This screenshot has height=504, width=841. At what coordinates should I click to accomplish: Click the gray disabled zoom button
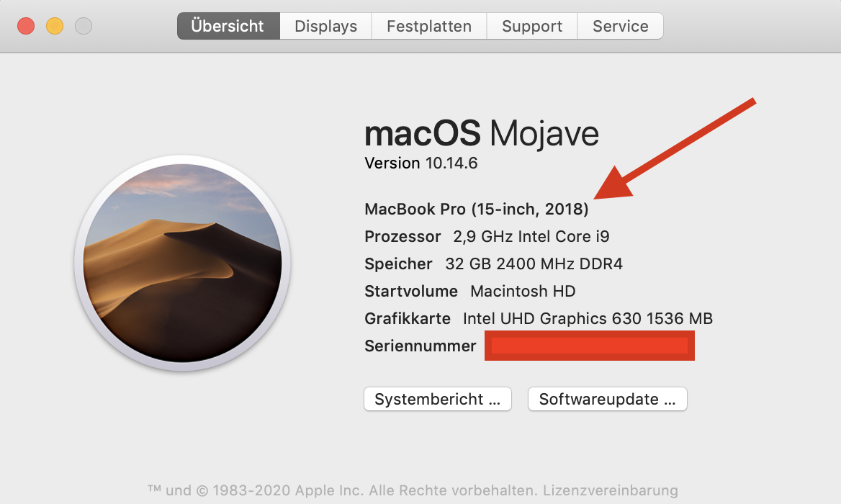click(x=84, y=27)
